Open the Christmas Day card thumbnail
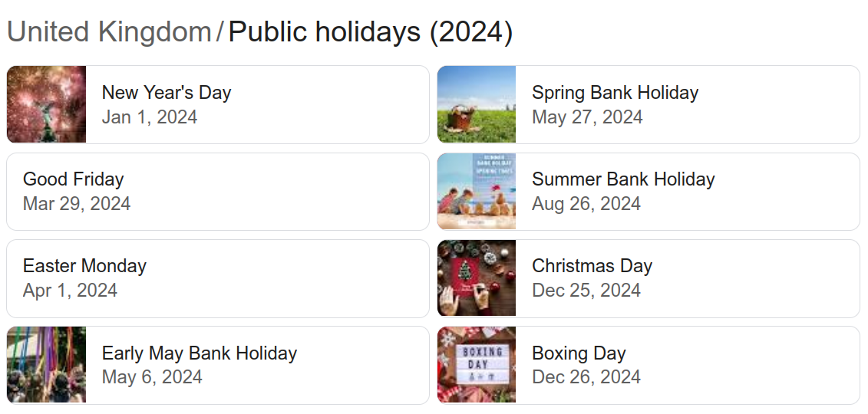 click(477, 278)
